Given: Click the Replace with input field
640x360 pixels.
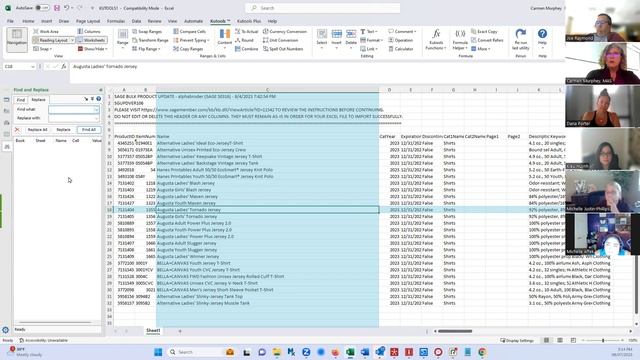Looking at the screenshot, I should click(74, 118).
